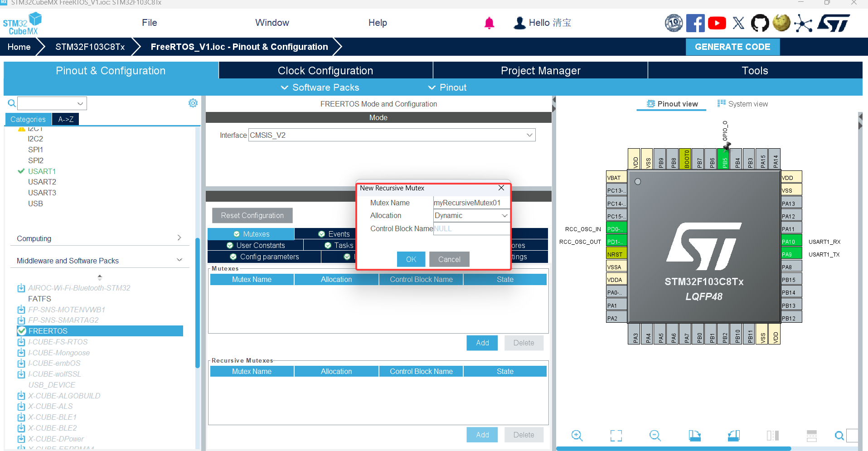
Task: Click the STM32CubeMX logo
Action: pos(22,24)
